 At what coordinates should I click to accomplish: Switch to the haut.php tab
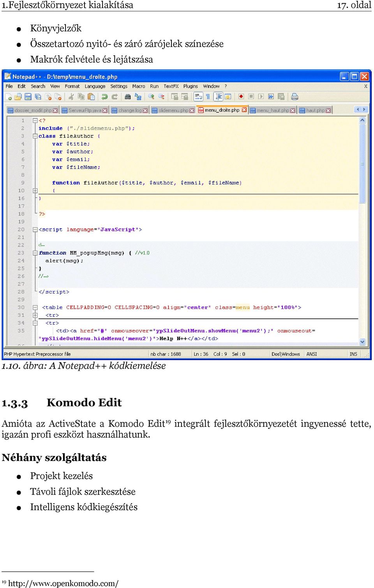pyautogui.click(x=315, y=110)
